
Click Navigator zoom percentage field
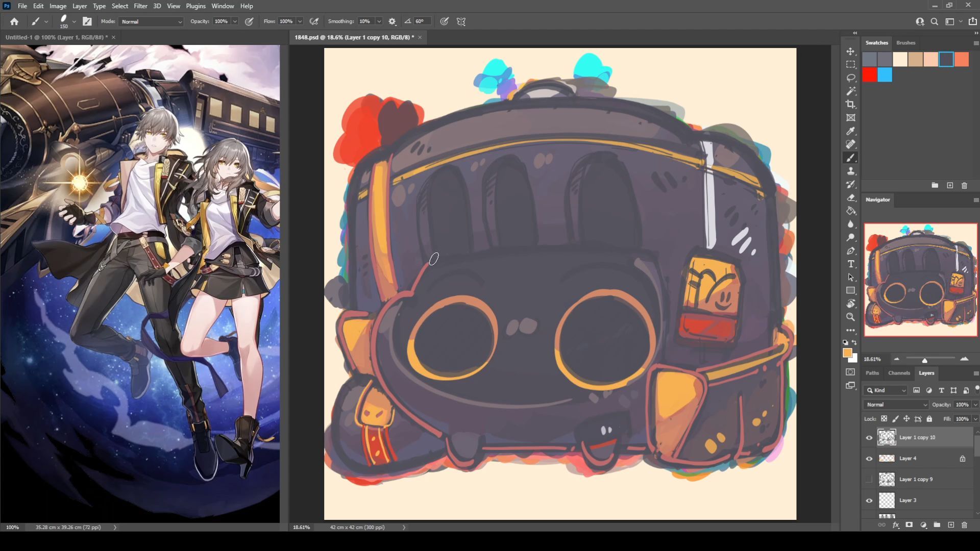coord(872,359)
